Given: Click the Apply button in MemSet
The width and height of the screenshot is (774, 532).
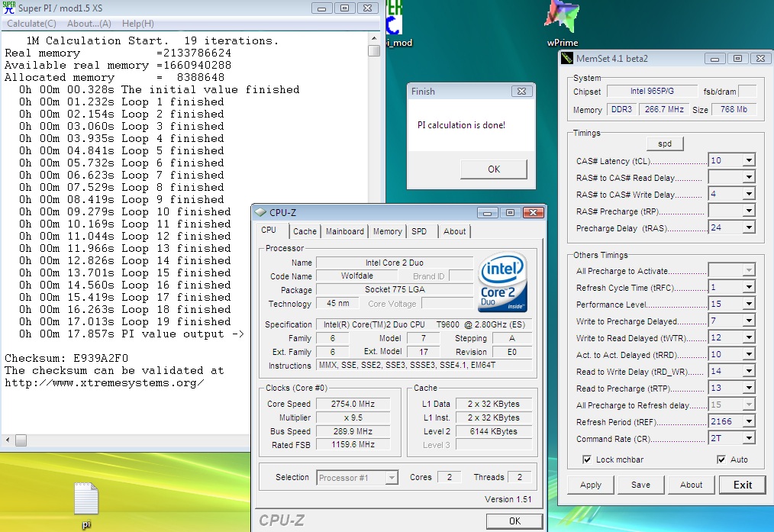Looking at the screenshot, I should tap(590, 485).
